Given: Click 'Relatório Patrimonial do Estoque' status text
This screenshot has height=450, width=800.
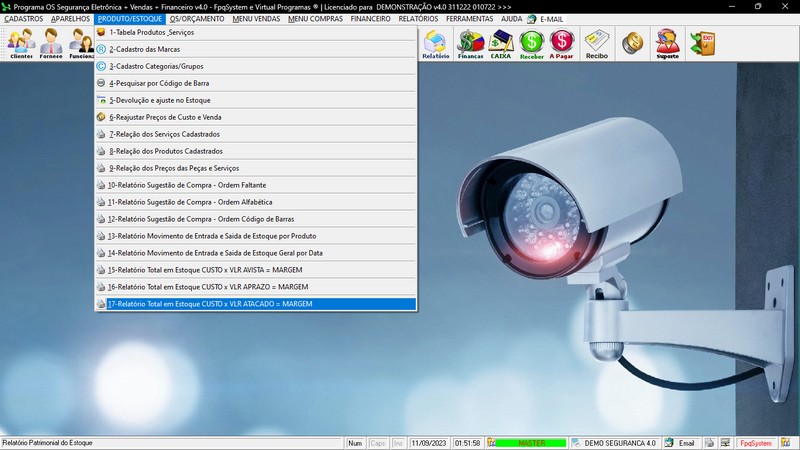Looking at the screenshot, I should [47, 443].
